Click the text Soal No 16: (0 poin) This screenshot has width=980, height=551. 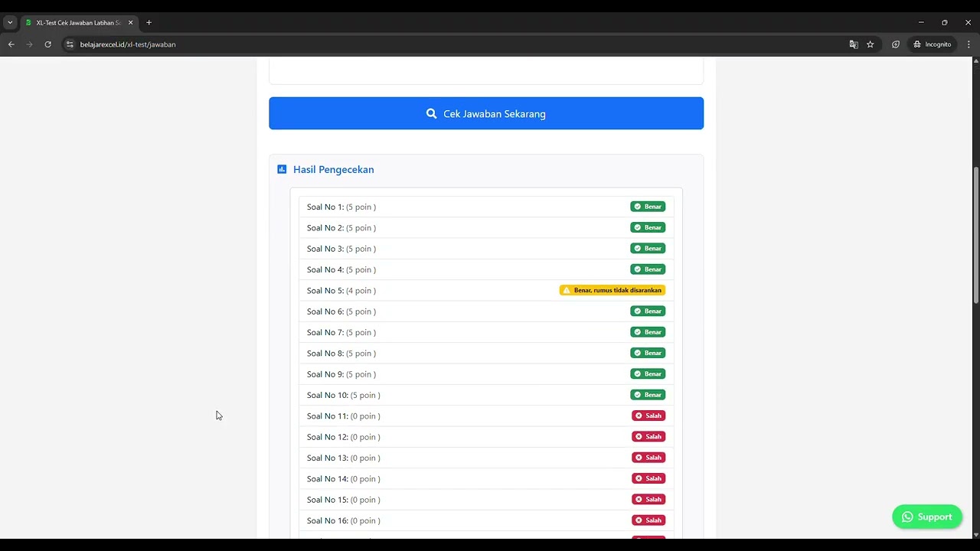click(344, 520)
